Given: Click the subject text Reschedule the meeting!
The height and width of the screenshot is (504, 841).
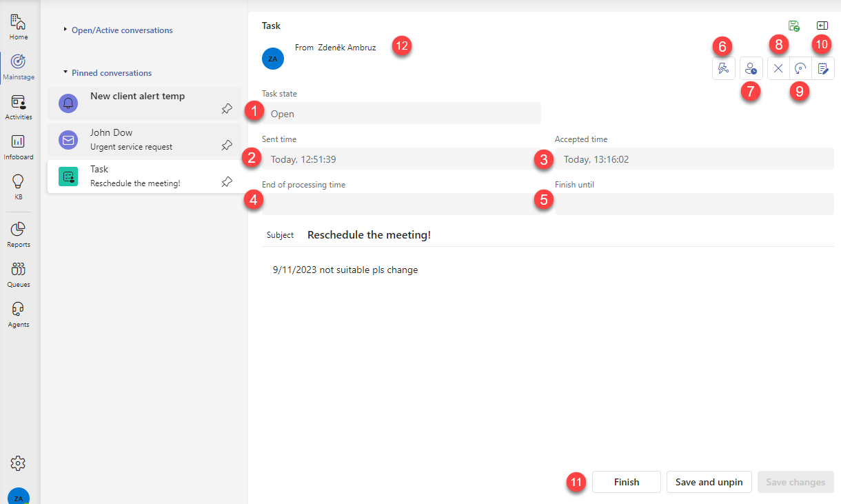Looking at the screenshot, I should [x=369, y=235].
